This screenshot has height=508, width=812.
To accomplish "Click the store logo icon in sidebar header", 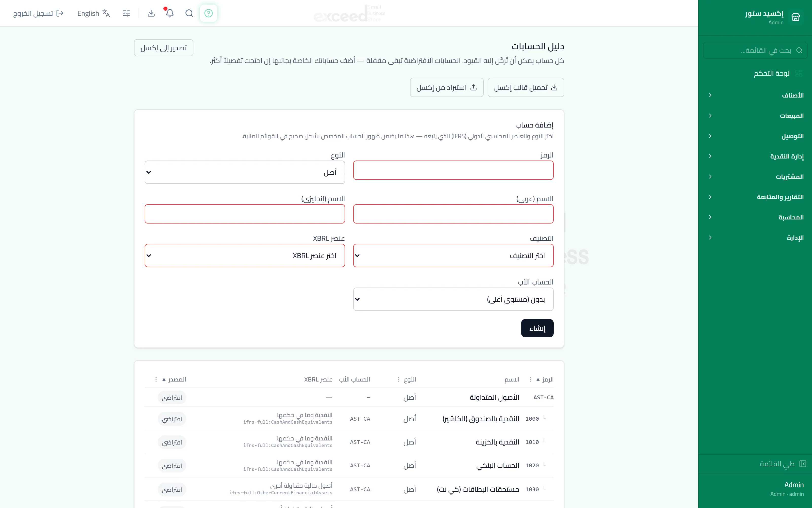I will click(x=796, y=17).
